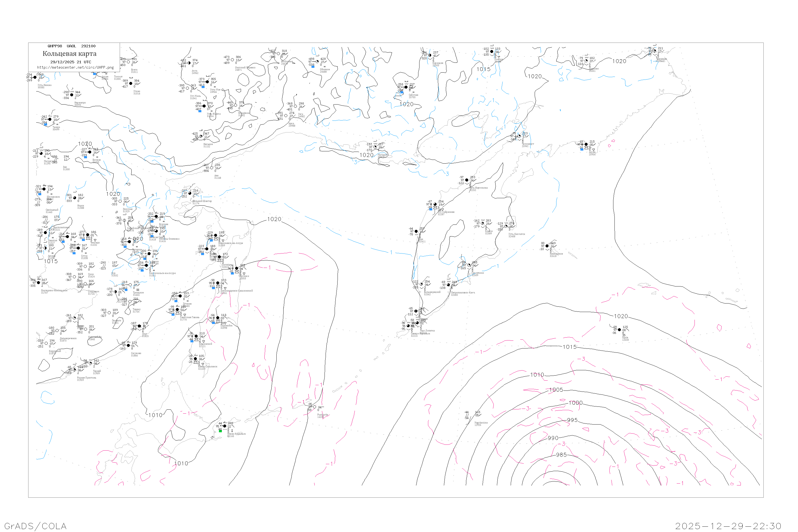
Task: Click the 990 isobar label
Action: point(553,438)
